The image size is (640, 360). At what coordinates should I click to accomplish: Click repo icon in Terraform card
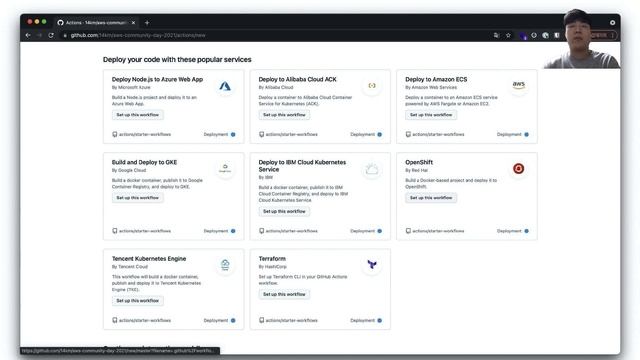click(262, 320)
